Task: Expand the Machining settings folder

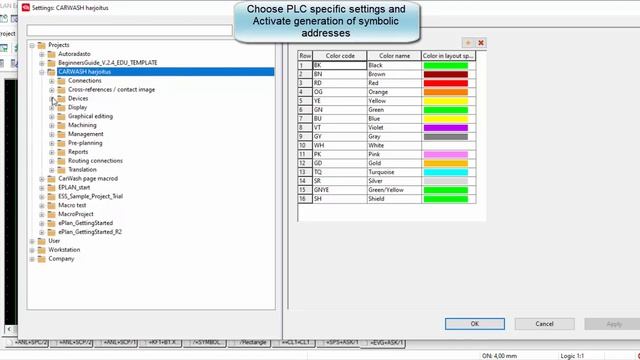Action: 52,126
